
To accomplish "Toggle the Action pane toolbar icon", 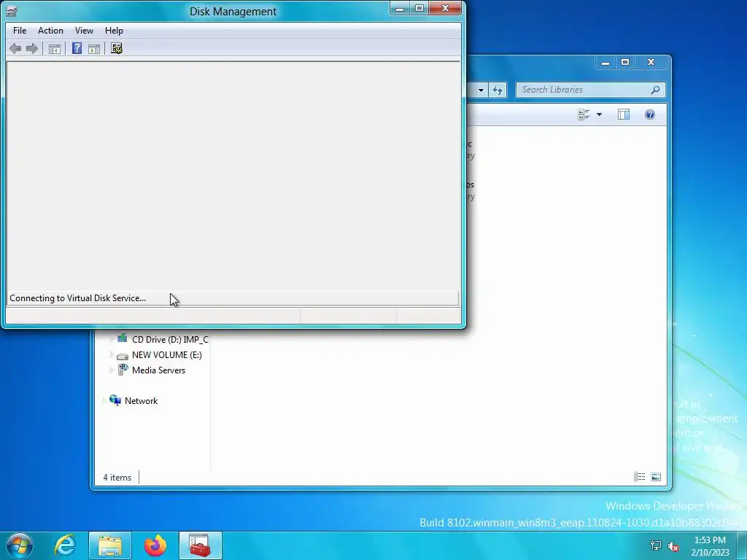I will 94,49.
